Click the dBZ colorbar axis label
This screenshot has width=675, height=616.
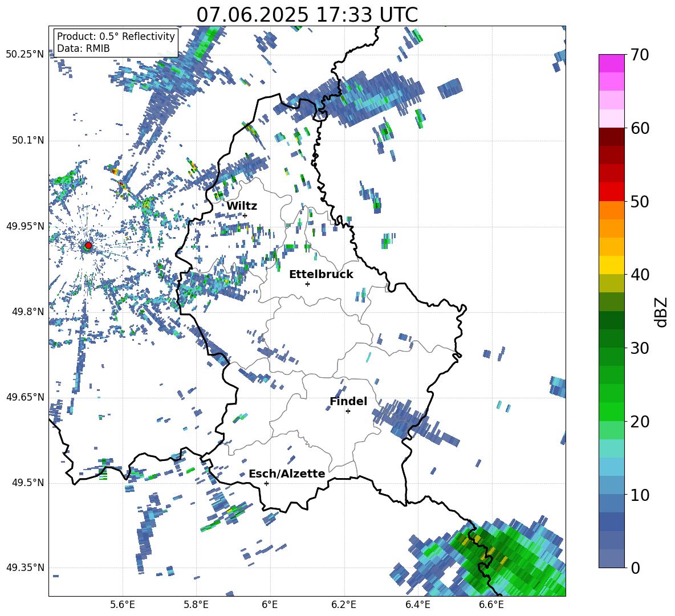[x=661, y=312]
